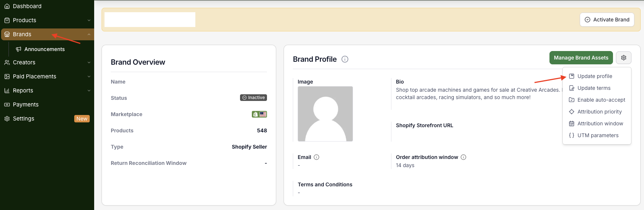Open the Payments page in the sidebar
Viewport: 644px width, 210px height.
[25, 105]
